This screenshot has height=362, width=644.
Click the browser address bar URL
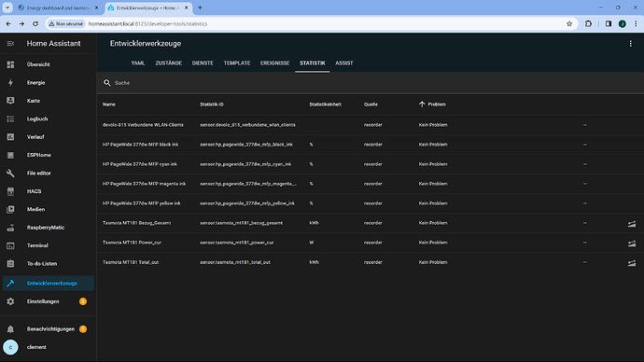coord(147,24)
